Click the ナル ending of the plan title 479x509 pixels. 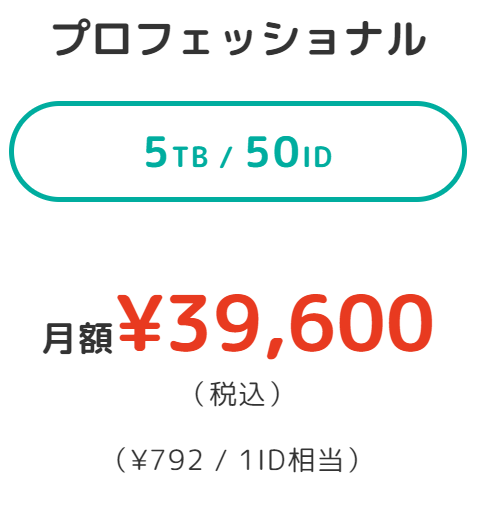coord(388,38)
